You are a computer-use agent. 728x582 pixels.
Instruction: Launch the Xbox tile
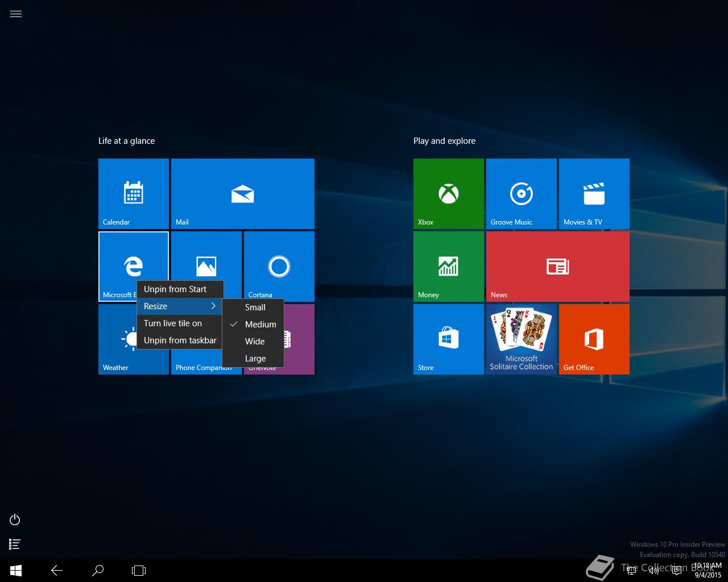coord(449,194)
